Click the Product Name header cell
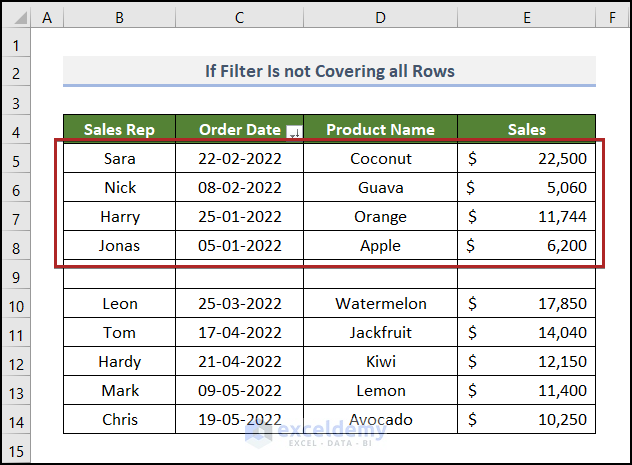632x465 pixels. [x=380, y=129]
